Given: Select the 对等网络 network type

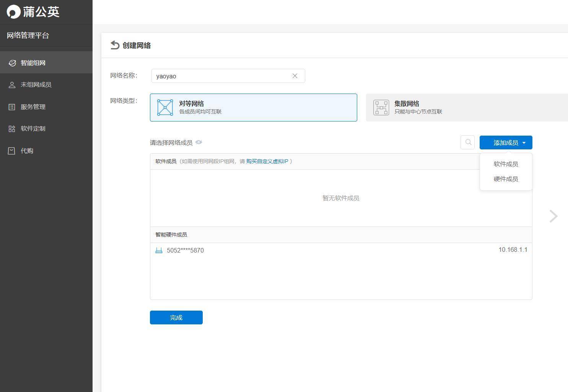Looking at the screenshot, I should click(x=253, y=107).
